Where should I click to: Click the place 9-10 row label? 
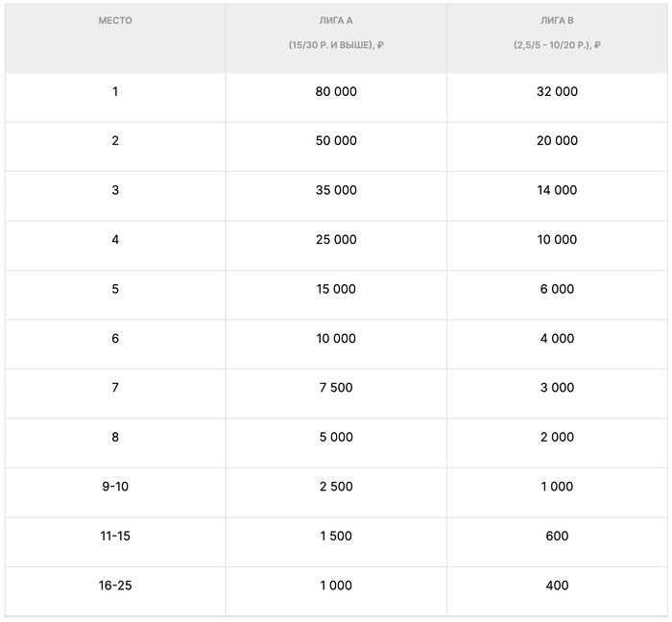coord(115,487)
